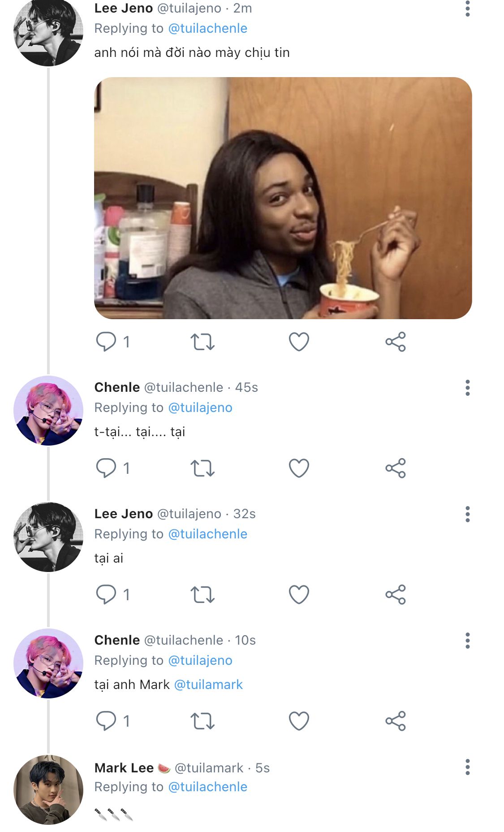Open the noodle-eating meme image
Image resolution: width=504 pixels, height=832 pixels.
283,198
